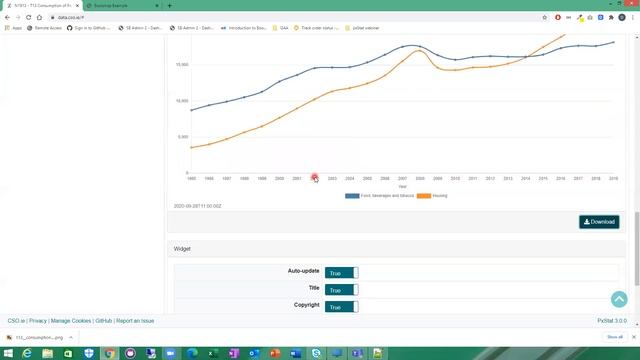Click the browser address bar
This screenshot has width=640, height=360.
(294, 18)
